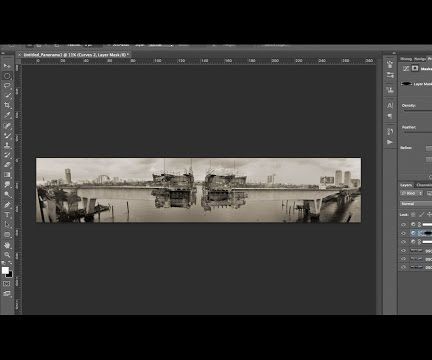Image resolution: width=432 pixels, height=360 pixels.
Task: Select the Brush tool
Action: tap(7, 135)
